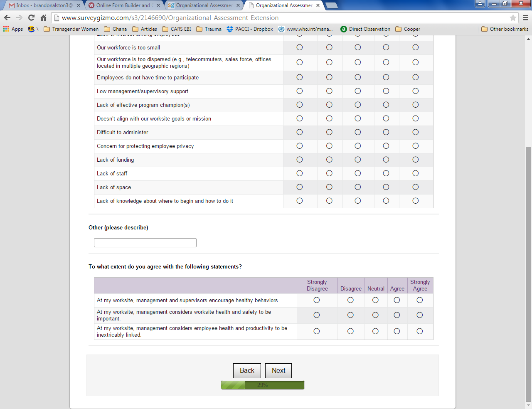The width and height of the screenshot is (532, 409).
Task: Click the page vertical scrollbar thumb
Action: point(528,273)
